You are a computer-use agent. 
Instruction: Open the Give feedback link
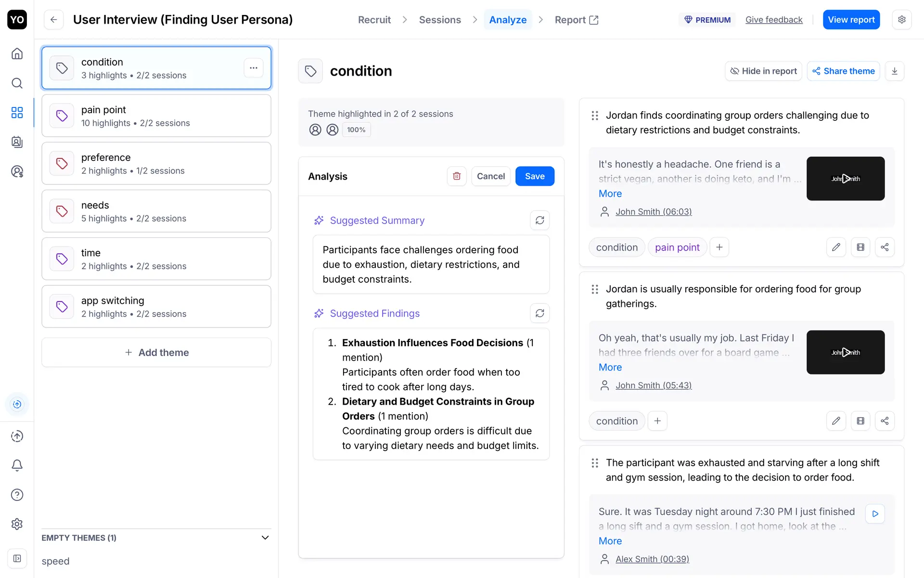[773, 20]
